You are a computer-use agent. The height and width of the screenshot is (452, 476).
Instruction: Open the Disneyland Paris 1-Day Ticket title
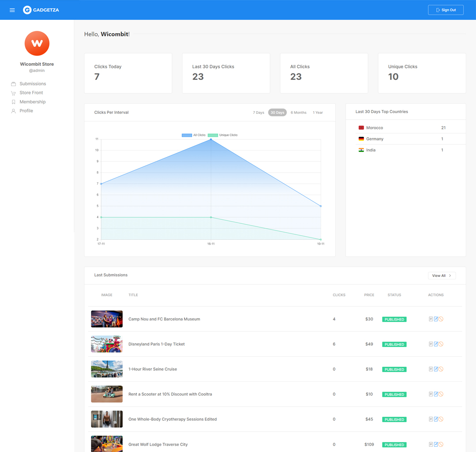156,344
